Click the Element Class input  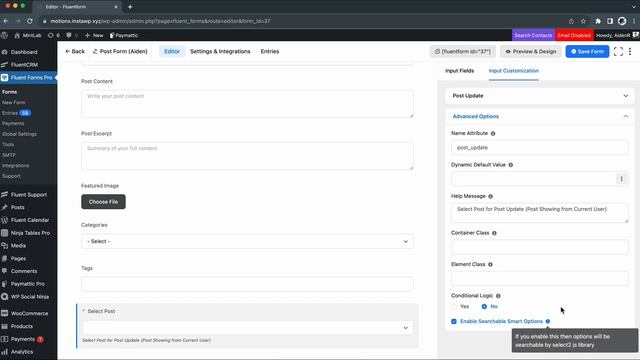click(x=540, y=278)
